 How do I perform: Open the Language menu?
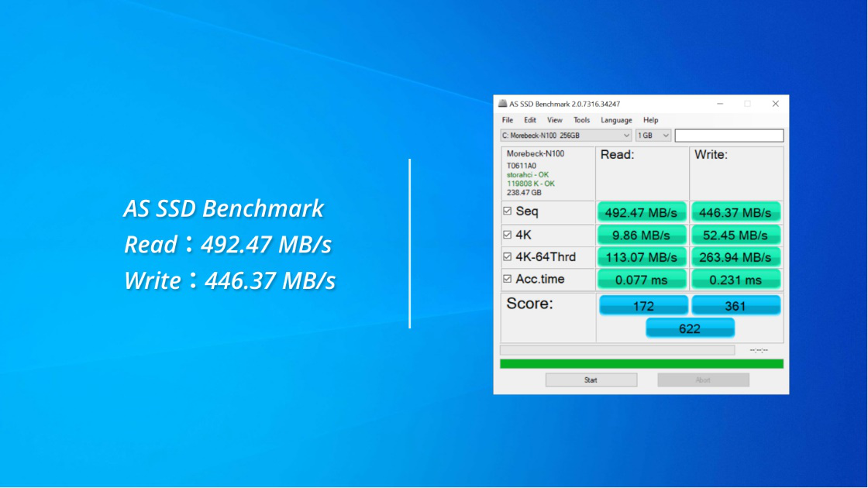click(616, 120)
